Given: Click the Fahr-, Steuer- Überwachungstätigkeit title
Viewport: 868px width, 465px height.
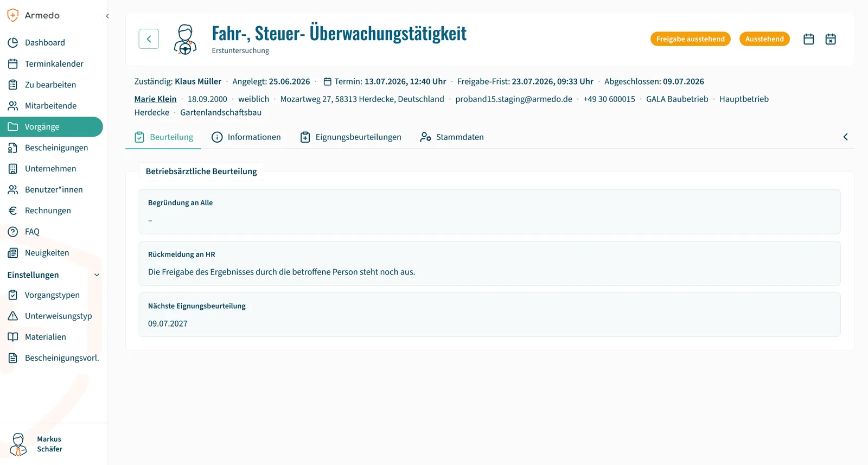Looking at the screenshot, I should (x=339, y=33).
